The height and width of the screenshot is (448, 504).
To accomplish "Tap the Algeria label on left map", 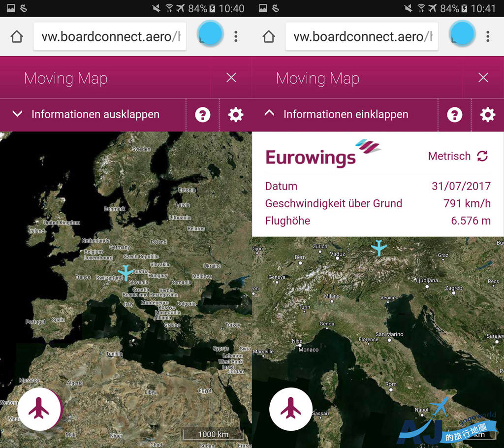I will coord(75,383).
